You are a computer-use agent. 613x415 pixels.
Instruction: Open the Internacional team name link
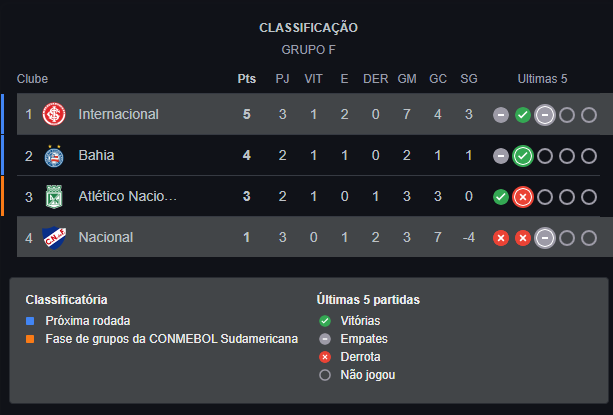[118, 114]
